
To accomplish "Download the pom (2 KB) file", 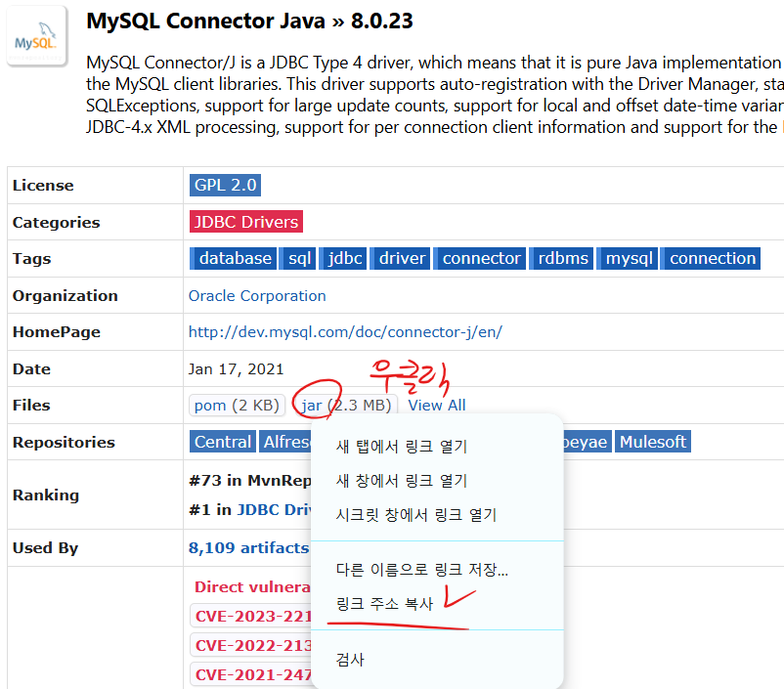I will point(237,405).
